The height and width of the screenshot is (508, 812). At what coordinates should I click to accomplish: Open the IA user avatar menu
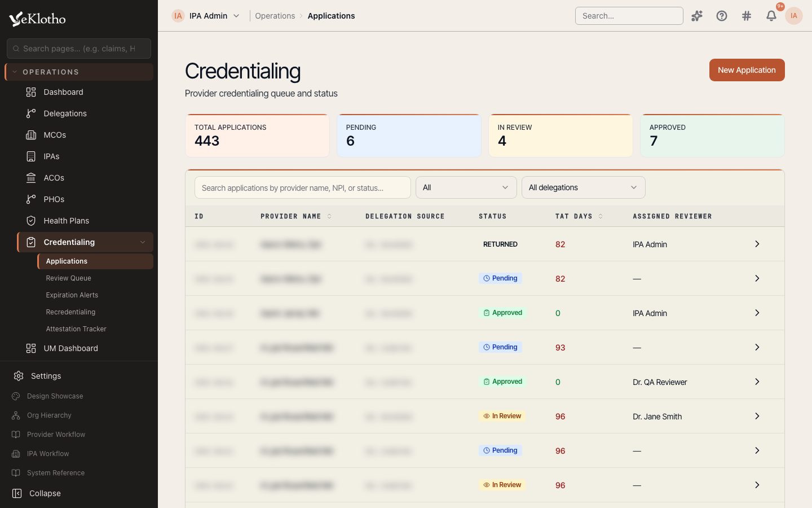pos(794,16)
